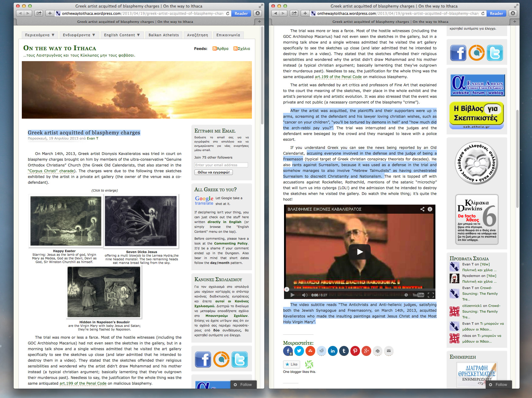
Task: Share post on Tumblr icon
Action: 344,351
